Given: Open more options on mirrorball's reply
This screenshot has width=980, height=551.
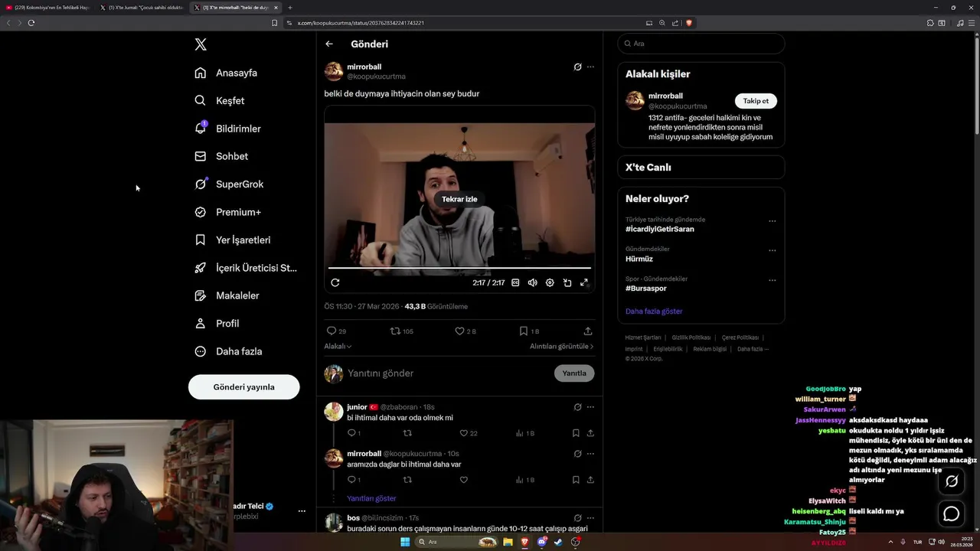Looking at the screenshot, I should 590,454.
